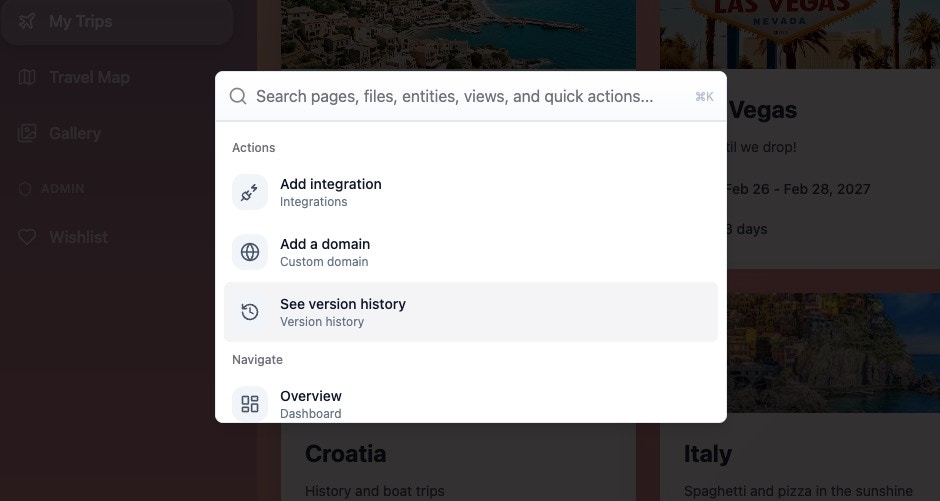
Task: Click the Italy trip title
Action: coord(707,454)
